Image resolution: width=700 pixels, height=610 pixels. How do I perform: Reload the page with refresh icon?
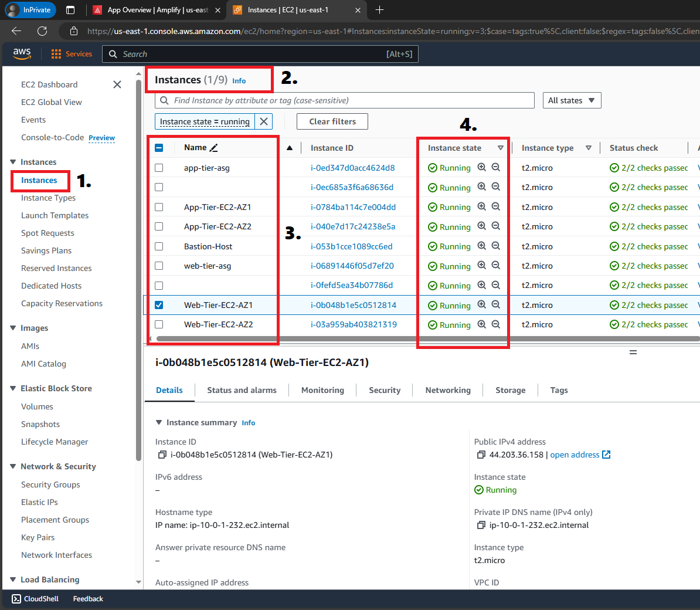coord(42,31)
